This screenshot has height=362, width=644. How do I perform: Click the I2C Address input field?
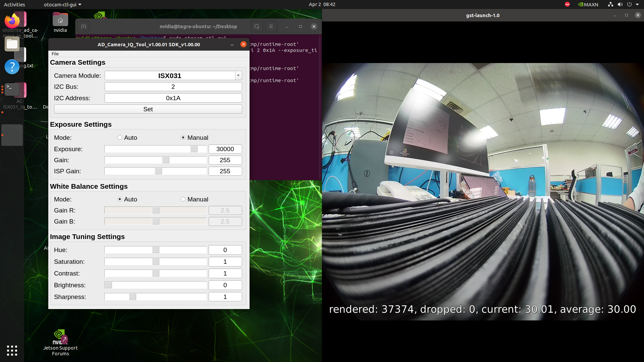pos(173,98)
